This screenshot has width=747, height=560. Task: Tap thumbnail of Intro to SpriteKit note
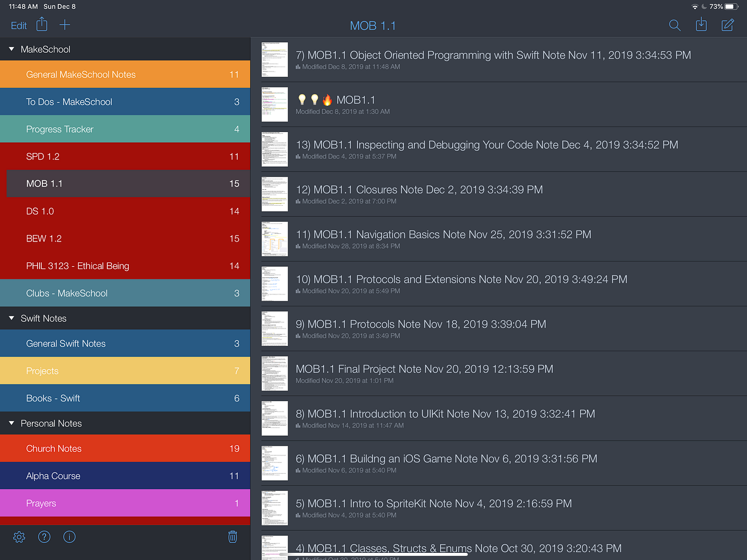coord(274,508)
